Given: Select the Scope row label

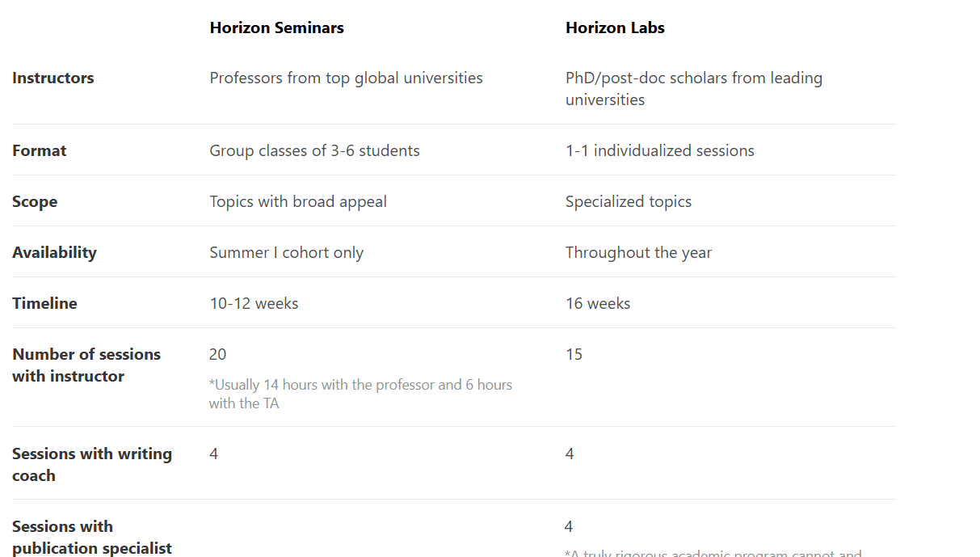Looking at the screenshot, I should click(x=35, y=202).
